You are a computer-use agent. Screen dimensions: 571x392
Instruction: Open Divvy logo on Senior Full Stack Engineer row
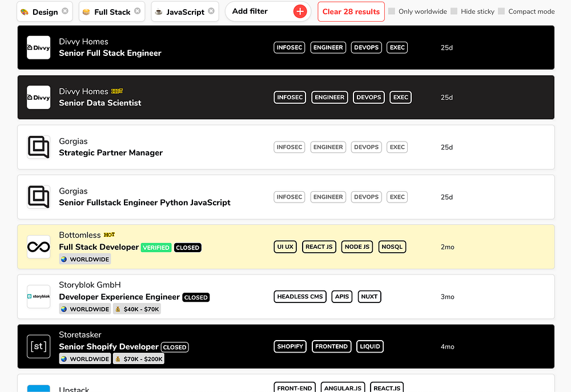point(39,47)
